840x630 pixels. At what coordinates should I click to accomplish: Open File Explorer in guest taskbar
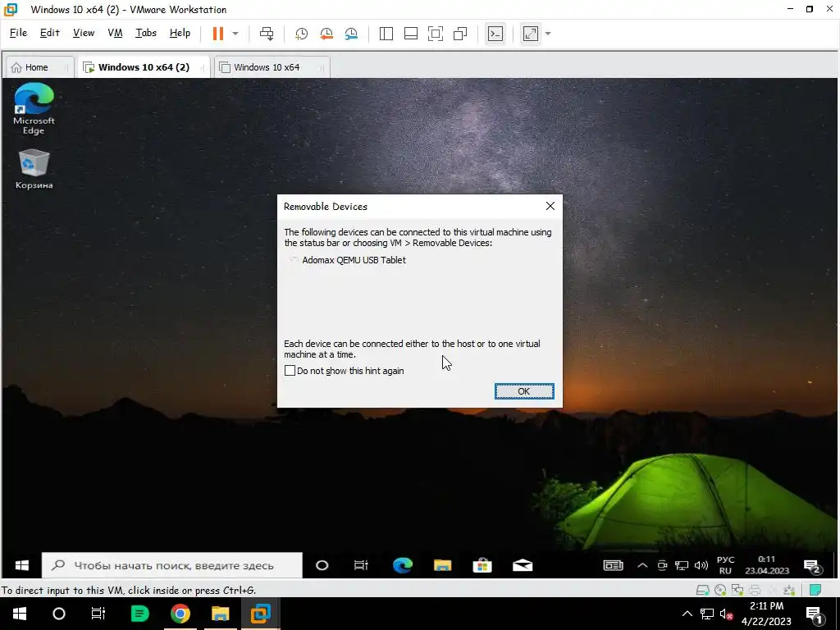click(442, 565)
